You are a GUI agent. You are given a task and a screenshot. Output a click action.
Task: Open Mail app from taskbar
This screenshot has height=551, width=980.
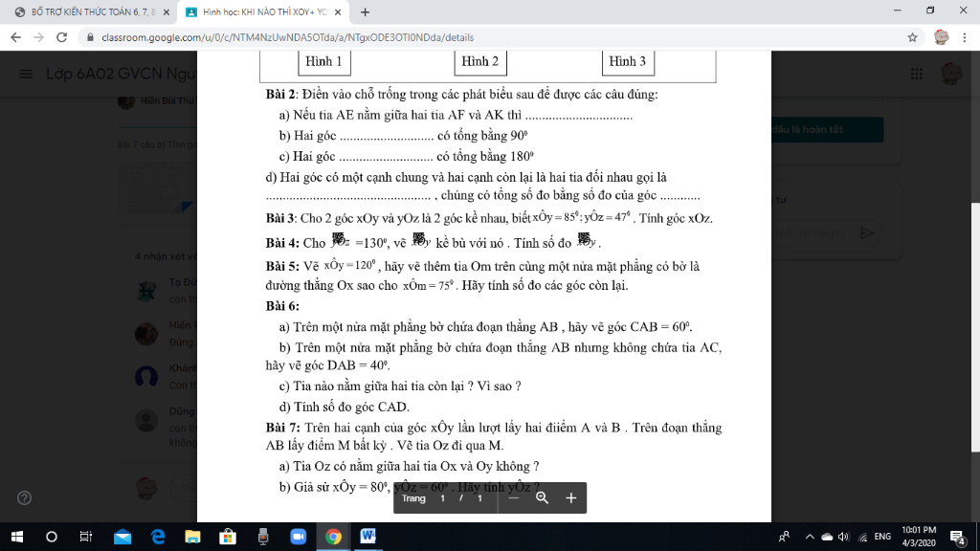click(x=122, y=537)
